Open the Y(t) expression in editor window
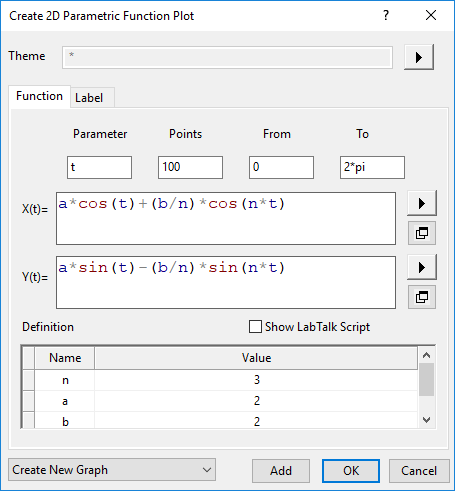455x491 pixels. click(422, 297)
